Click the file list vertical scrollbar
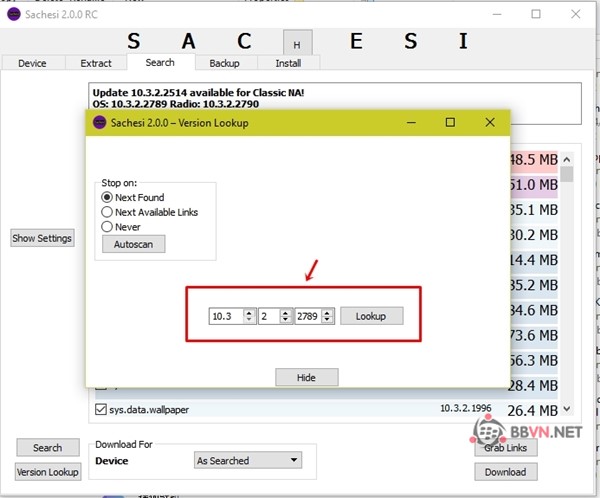The height and width of the screenshot is (498, 600). [567, 280]
